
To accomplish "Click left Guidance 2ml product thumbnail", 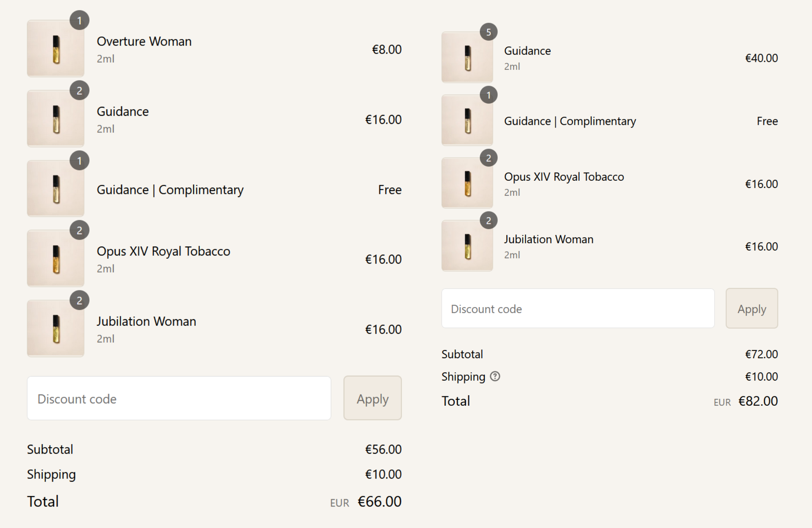I will coord(56,119).
